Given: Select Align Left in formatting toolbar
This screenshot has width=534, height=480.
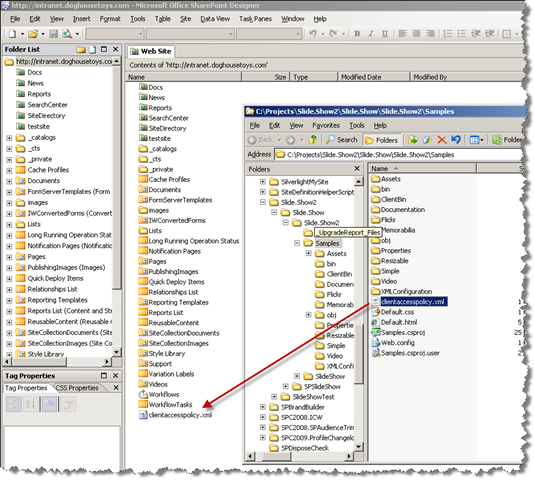Looking at the screenshot, I should pos(403,33).
